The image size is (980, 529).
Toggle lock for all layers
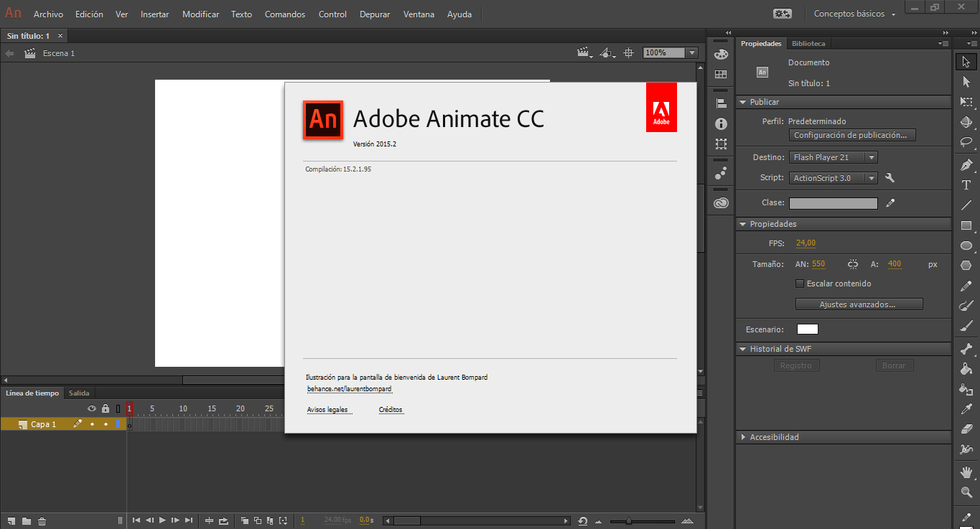106,408
